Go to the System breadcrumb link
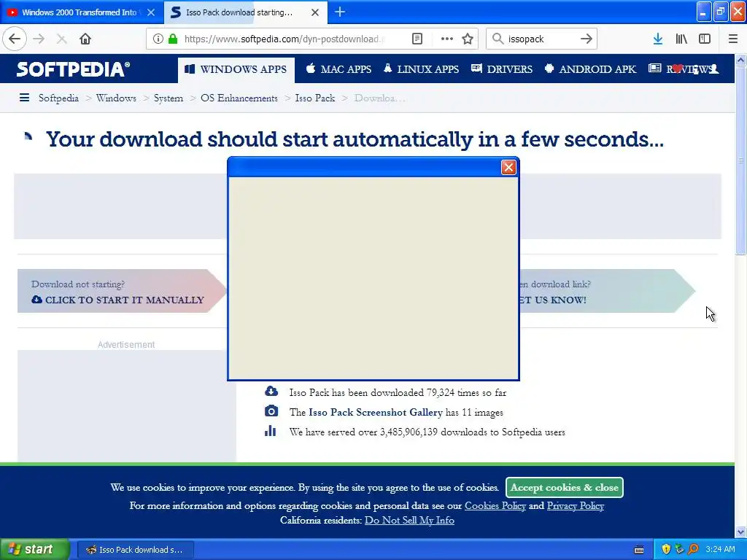747x560 pixels. (169, 98)
